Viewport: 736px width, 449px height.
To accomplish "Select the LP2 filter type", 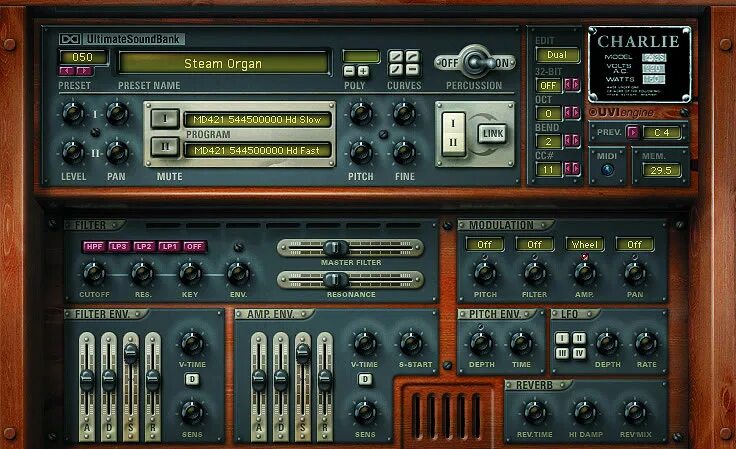I will [144, 246].
